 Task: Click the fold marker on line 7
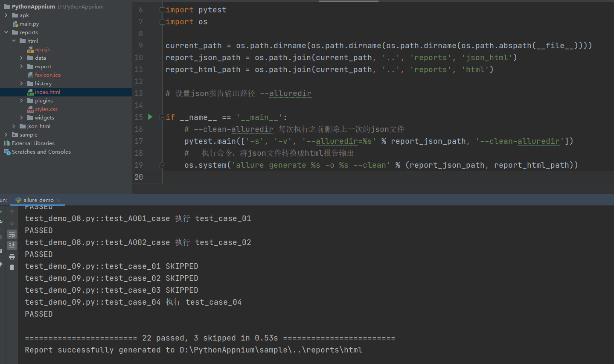pyautogui.click(x=162, y=22)
